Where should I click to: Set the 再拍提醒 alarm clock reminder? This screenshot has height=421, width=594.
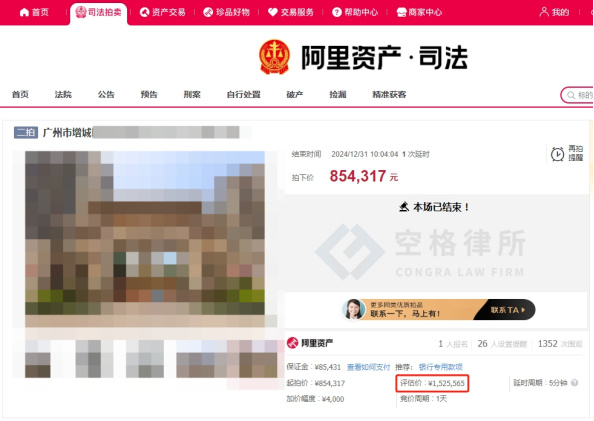[x=558, y=154]
